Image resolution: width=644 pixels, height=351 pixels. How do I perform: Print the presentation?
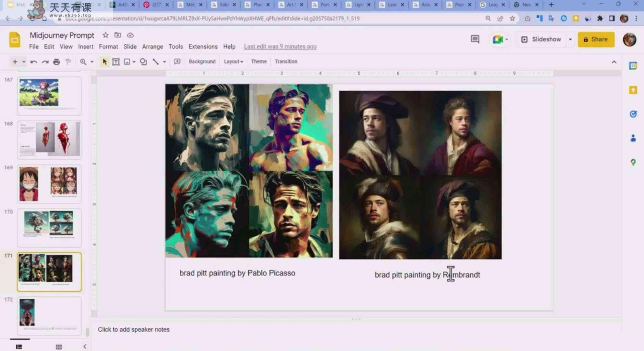click(x=56, y=62)
